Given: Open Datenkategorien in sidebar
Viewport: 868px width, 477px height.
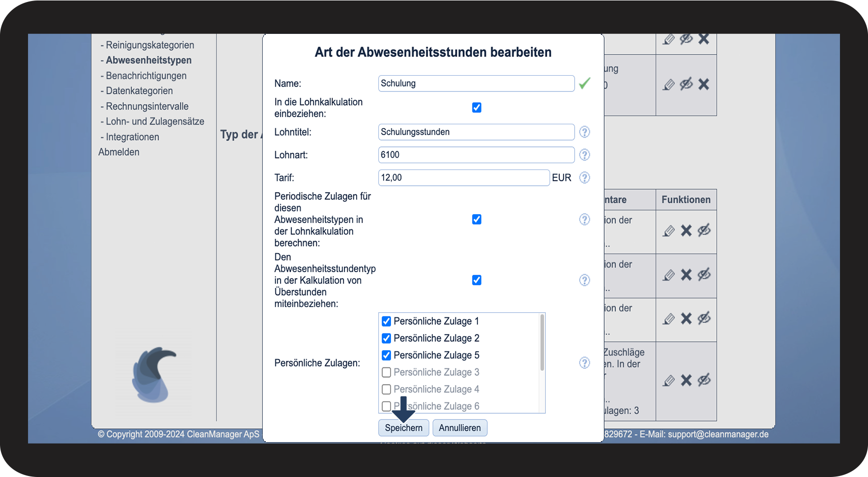Looking at the screenshot, I should [139, 91].
